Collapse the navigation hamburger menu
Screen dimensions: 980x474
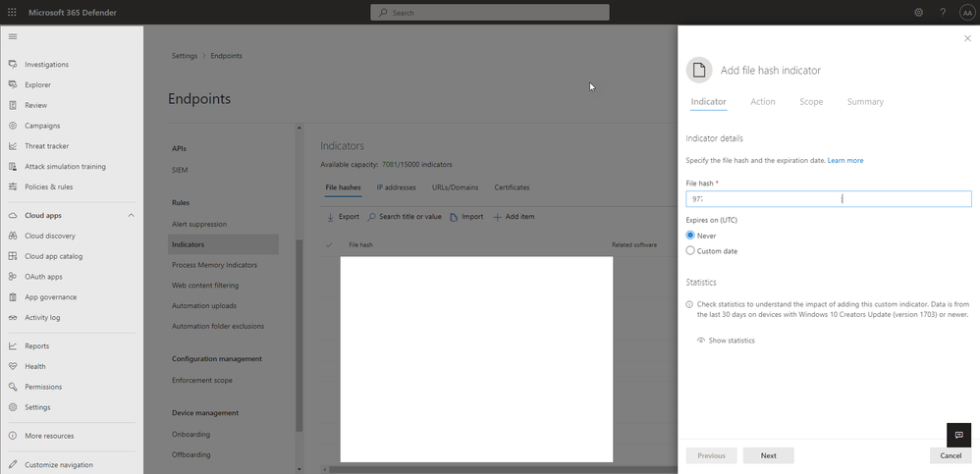point(13,37)
